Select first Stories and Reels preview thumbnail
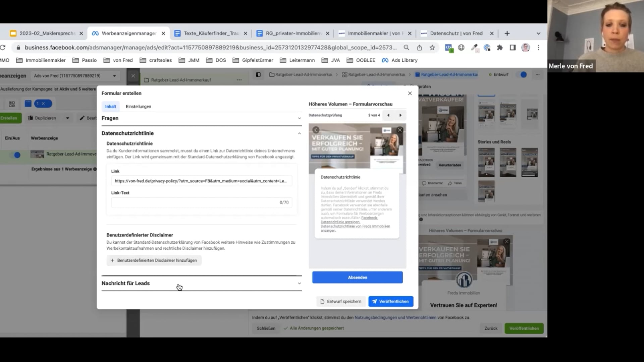This screenshot has width=644, height=362. 486,163
